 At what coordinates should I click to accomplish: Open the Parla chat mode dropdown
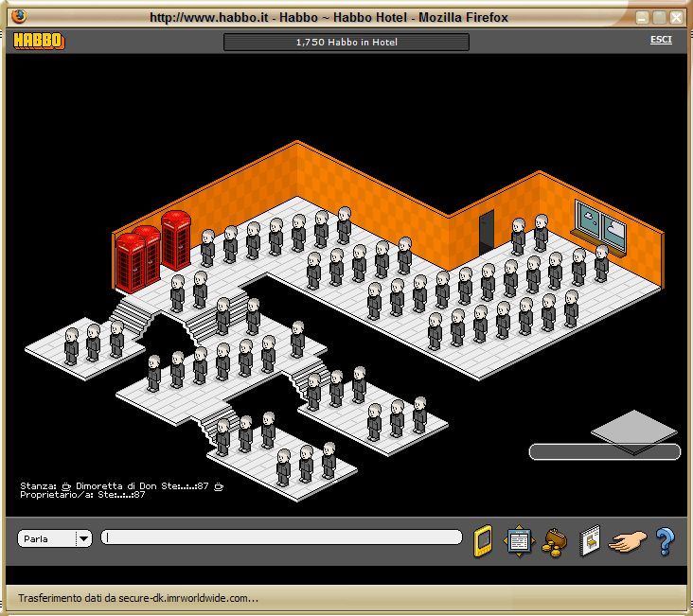55,538
